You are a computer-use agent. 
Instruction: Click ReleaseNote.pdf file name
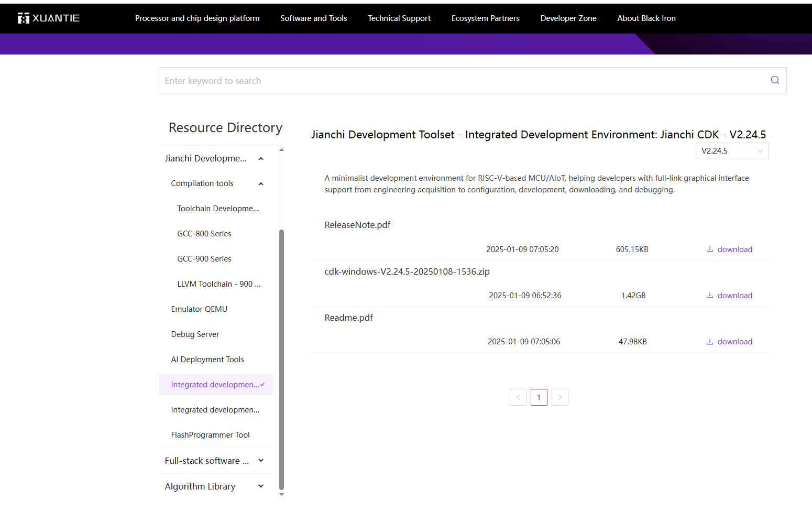point(357,225)
